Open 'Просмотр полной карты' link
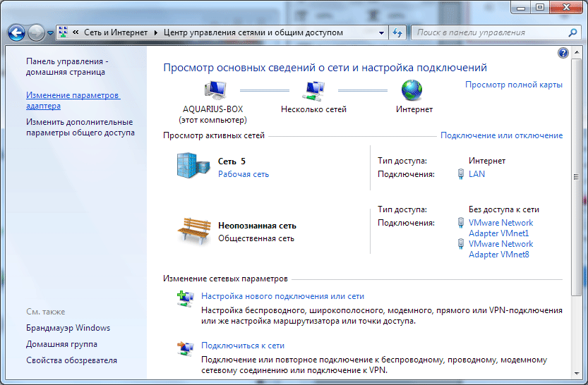Viewport: 588px width, 385px height. tap(514, 85)
